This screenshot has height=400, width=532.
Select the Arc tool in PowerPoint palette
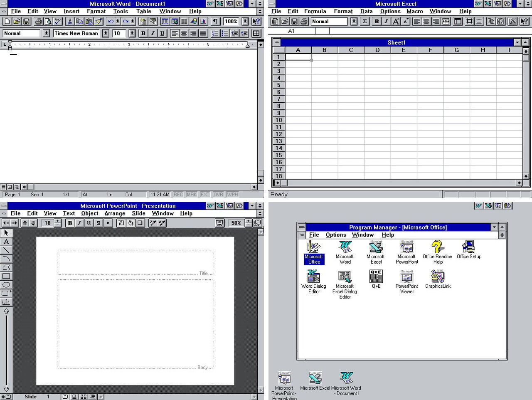pos(6,259)
